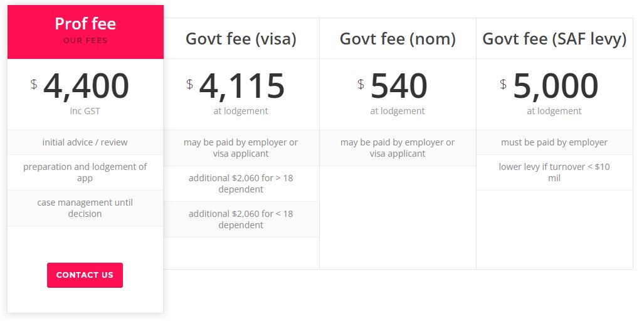Viewport: 644px width, 321px height.
Task: Click the 540 nomination fee price
Action: [x=399, y=87]
